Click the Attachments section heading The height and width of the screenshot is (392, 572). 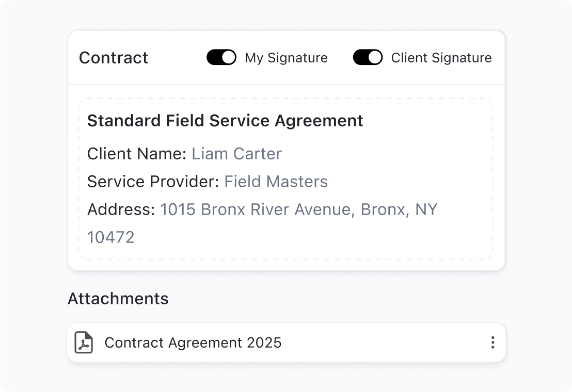[x=118, y=298]
